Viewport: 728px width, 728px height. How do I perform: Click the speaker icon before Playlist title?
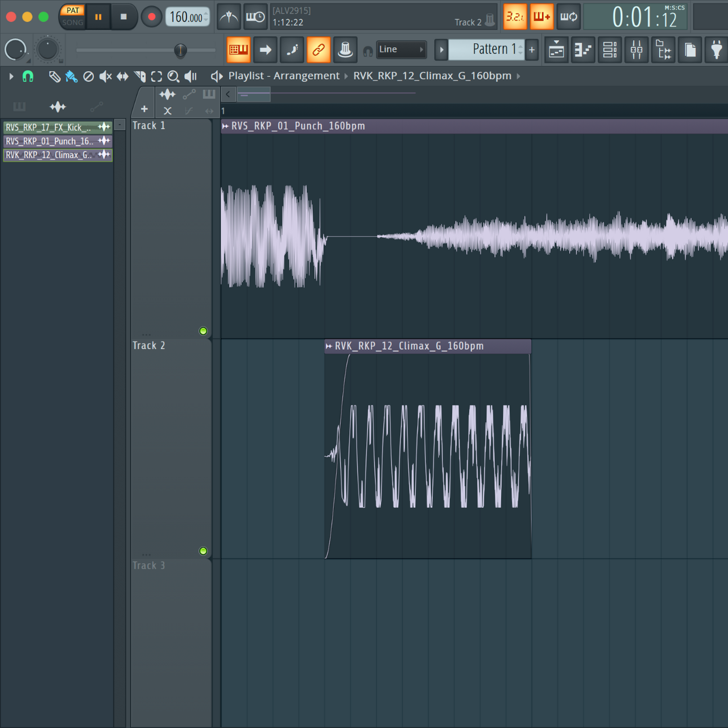(217, 76)
